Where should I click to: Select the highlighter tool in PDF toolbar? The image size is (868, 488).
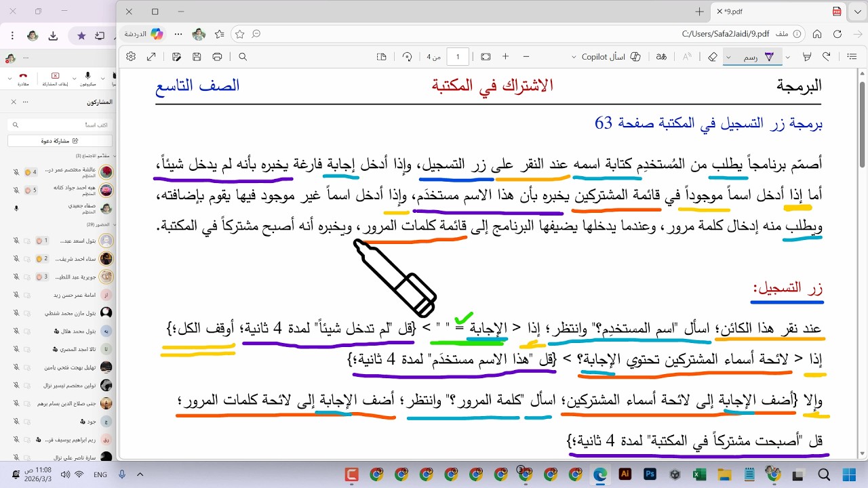[807, 57]
